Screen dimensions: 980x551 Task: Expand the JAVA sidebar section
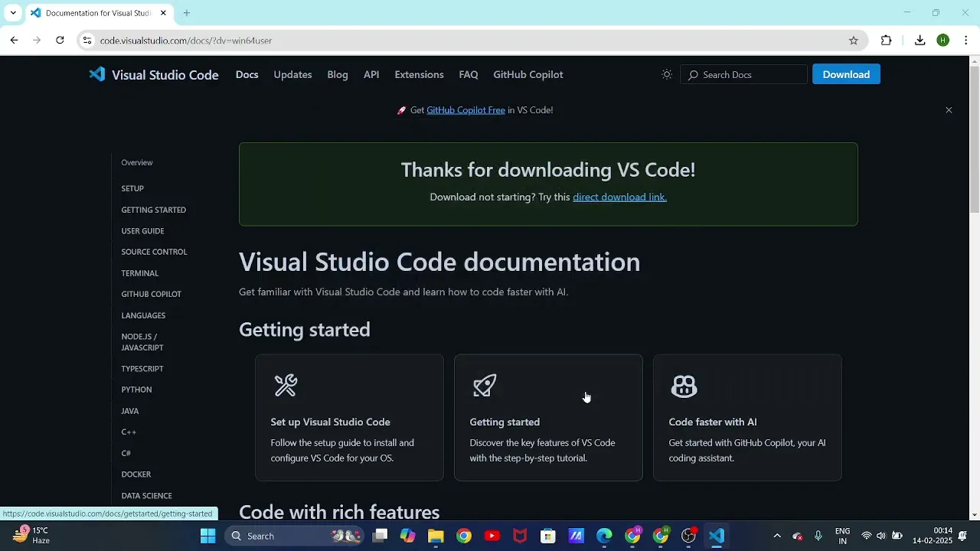(130, 411)
